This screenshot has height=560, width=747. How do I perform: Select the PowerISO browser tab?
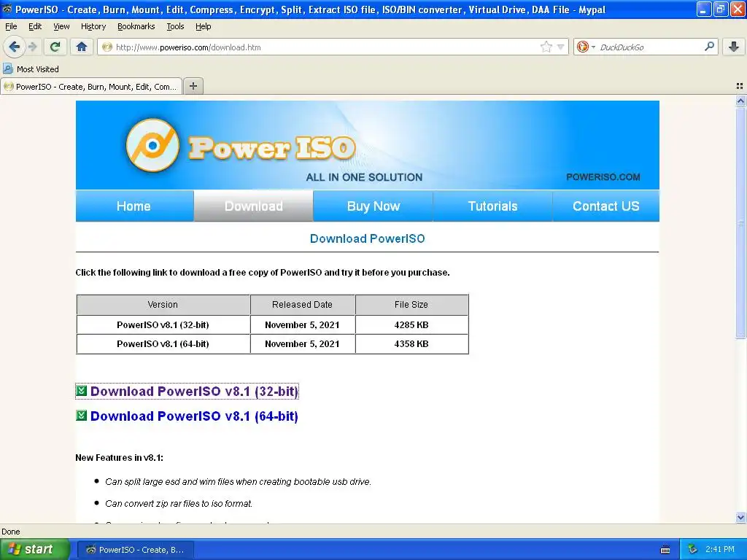91,87
